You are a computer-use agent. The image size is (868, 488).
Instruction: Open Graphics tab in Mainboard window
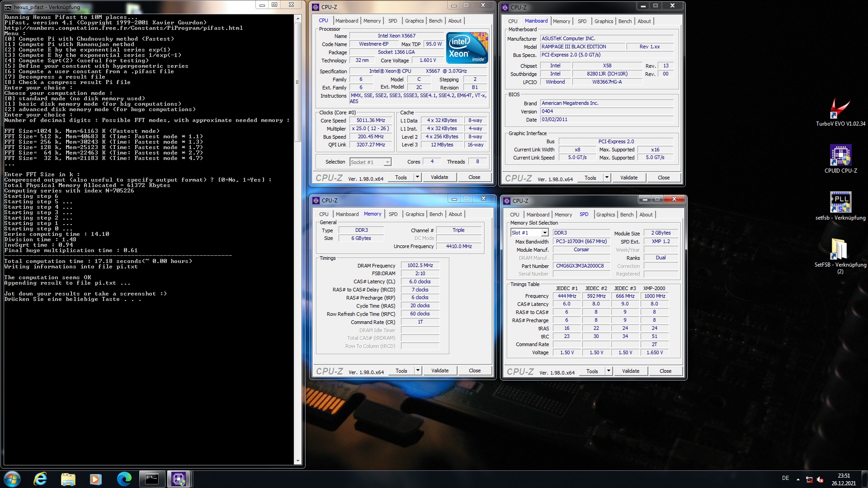604,21
